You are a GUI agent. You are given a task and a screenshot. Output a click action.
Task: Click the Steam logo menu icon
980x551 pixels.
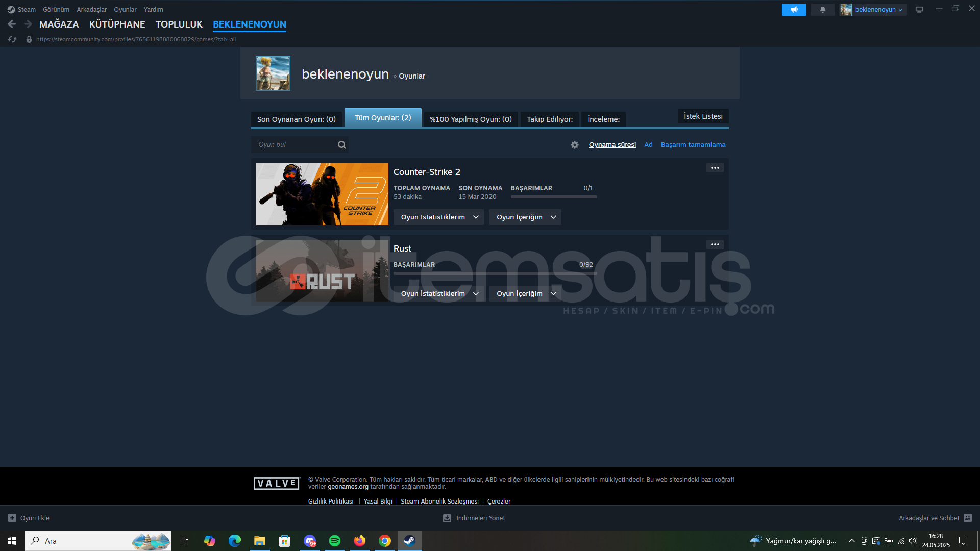(x=11, y=10)
